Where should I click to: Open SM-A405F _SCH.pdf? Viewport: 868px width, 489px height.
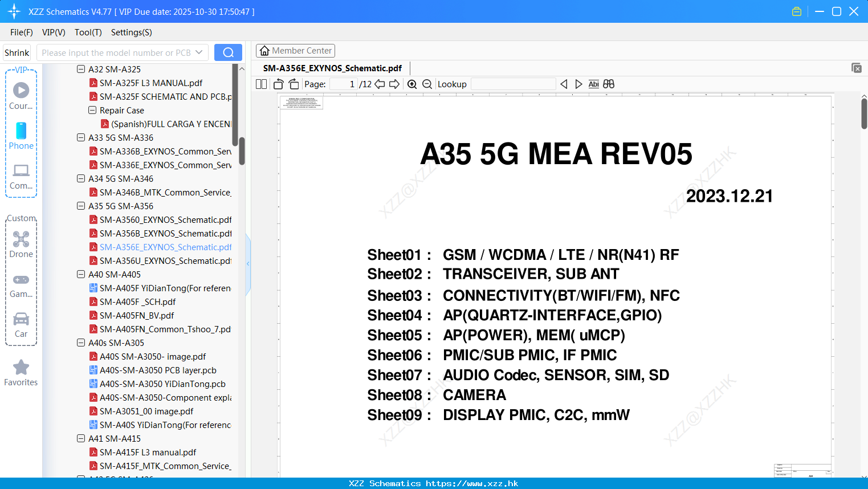coord(137,301)
